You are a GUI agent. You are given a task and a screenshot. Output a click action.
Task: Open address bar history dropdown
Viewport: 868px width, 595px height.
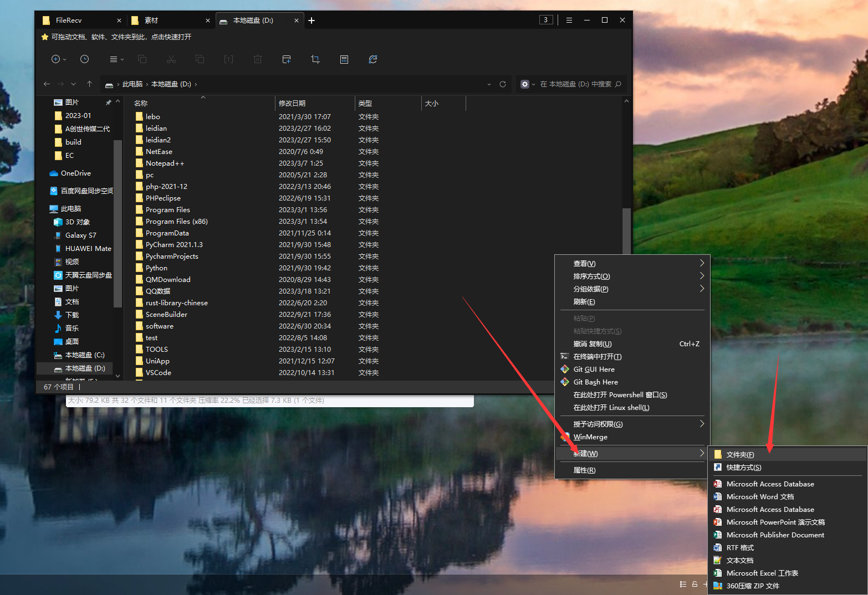[x=489, y=84]
